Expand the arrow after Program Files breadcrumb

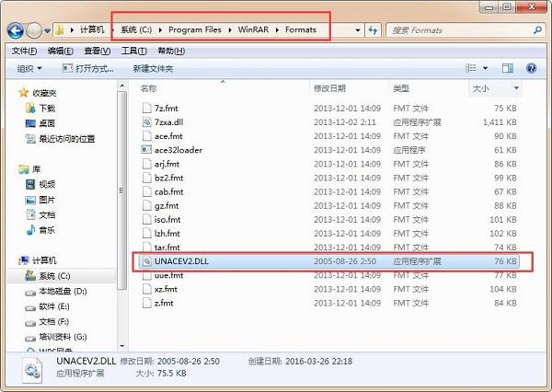point(230,30)
